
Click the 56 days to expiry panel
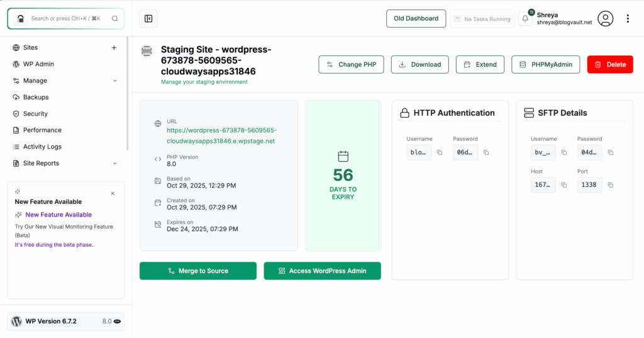(x=343, y=176)
